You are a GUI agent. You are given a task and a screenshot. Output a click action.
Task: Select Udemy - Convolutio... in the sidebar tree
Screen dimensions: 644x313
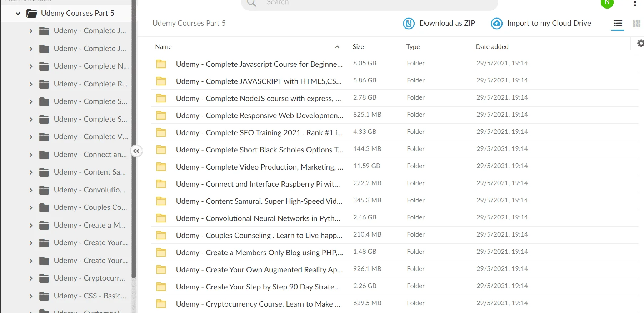89,190
